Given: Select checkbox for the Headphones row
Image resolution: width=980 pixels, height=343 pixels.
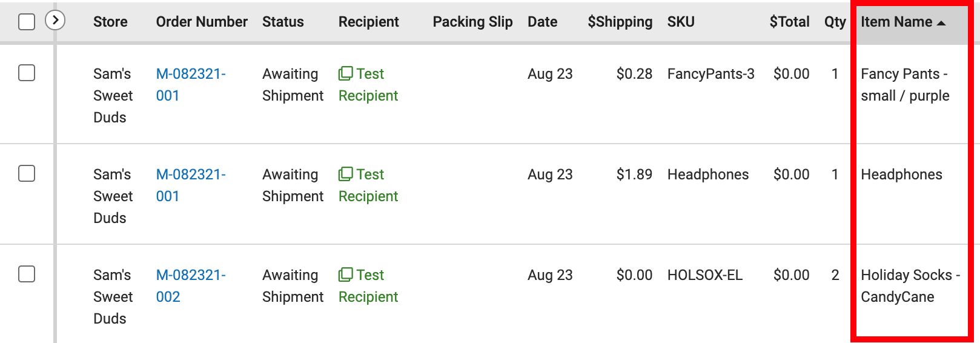Looking at the screenshot, I should tap(27, 173).
